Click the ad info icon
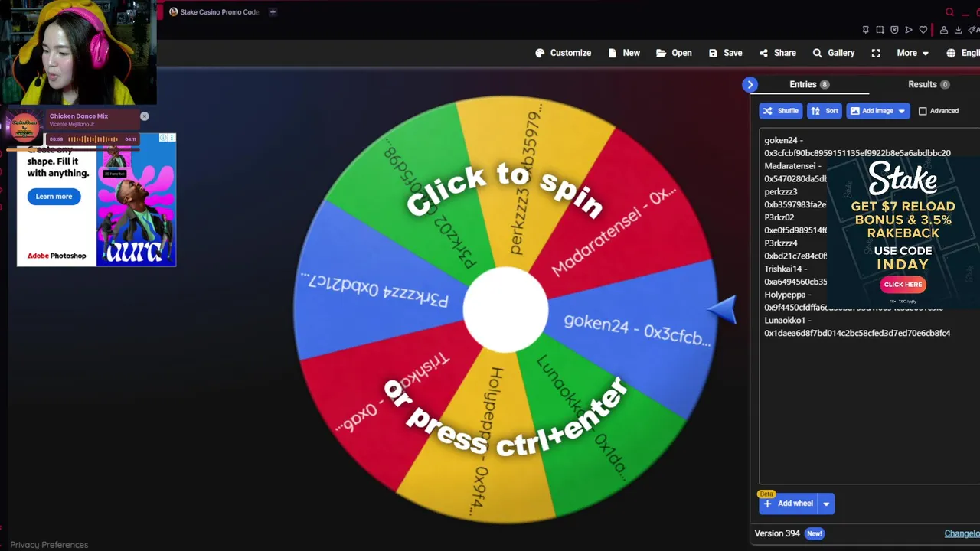 [163, 138]
